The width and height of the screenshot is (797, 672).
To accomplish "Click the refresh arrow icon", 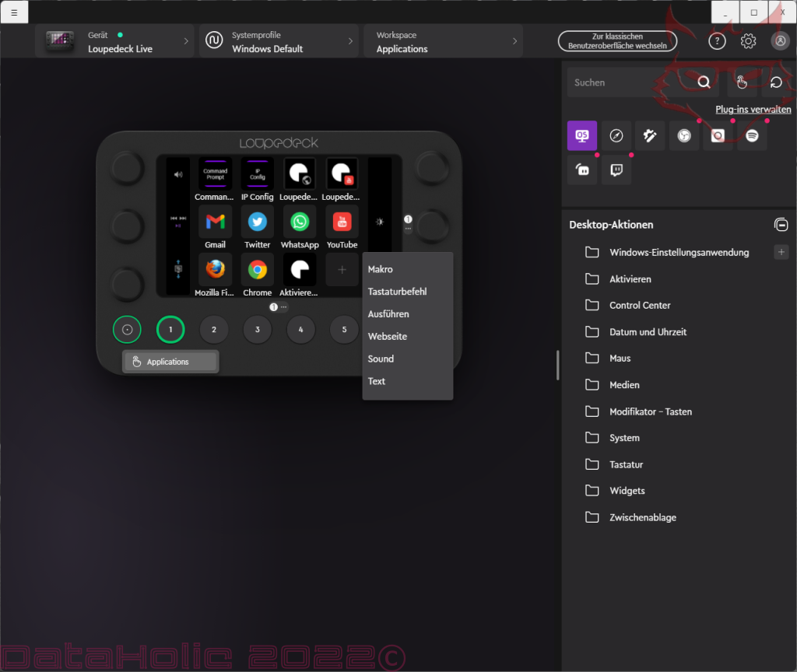I will pos(776,82).
